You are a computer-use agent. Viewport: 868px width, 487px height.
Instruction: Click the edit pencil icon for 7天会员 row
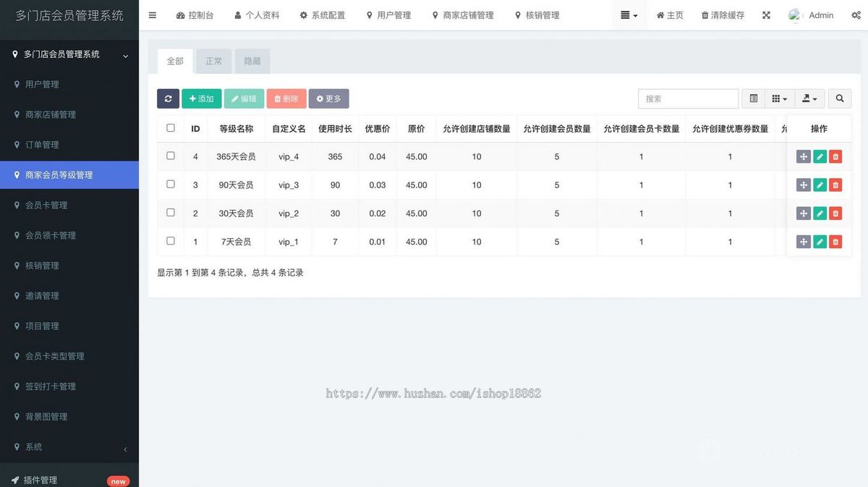point(820,242)
